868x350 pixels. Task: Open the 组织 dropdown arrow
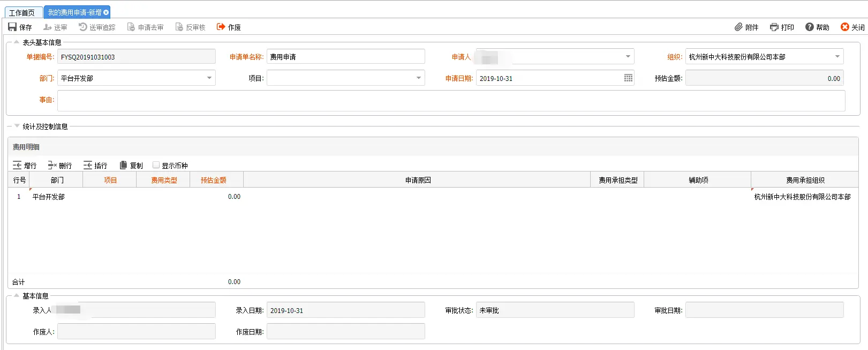coord(837,56)
